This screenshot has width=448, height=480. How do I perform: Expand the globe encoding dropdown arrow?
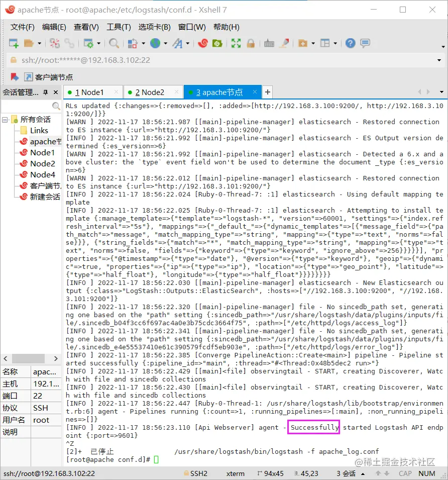pos(165,43)
